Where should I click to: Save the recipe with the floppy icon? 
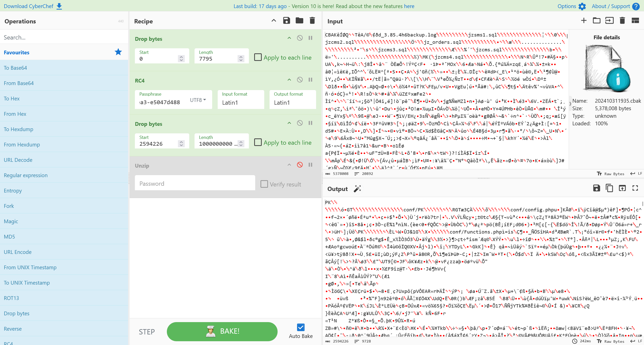click(286, 21)
